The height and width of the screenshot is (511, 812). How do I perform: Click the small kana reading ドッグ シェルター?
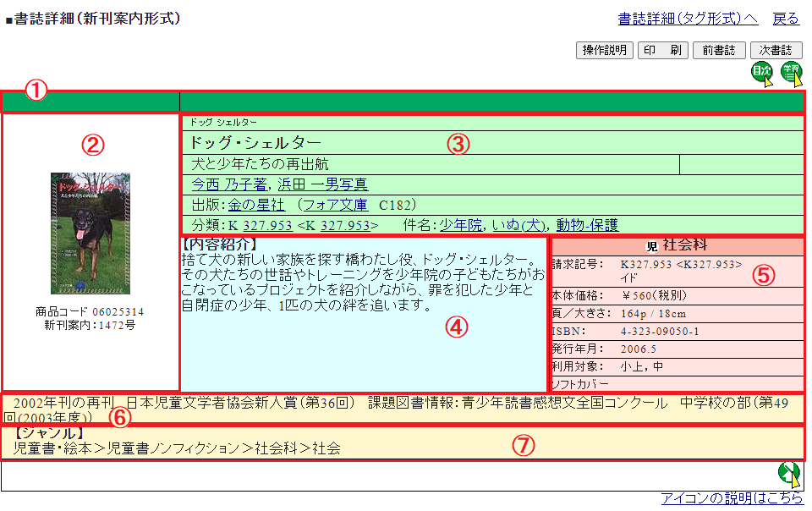point(223,122)
